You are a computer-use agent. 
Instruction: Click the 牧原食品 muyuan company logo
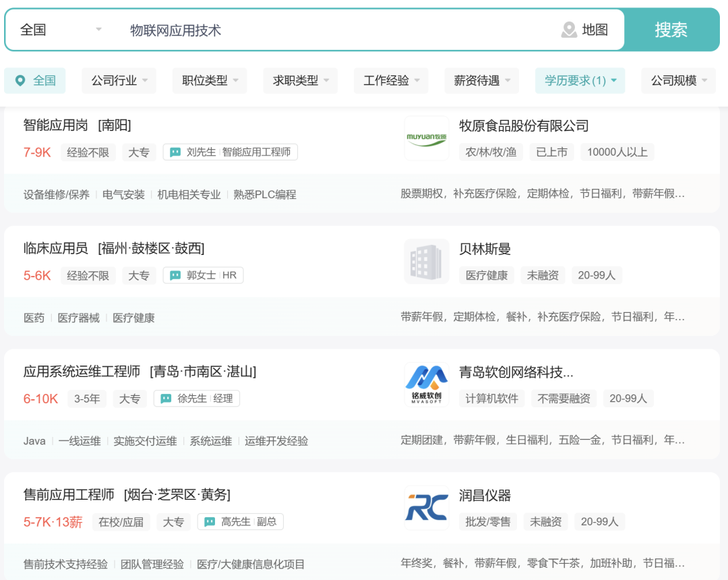[x=427, y=138]
